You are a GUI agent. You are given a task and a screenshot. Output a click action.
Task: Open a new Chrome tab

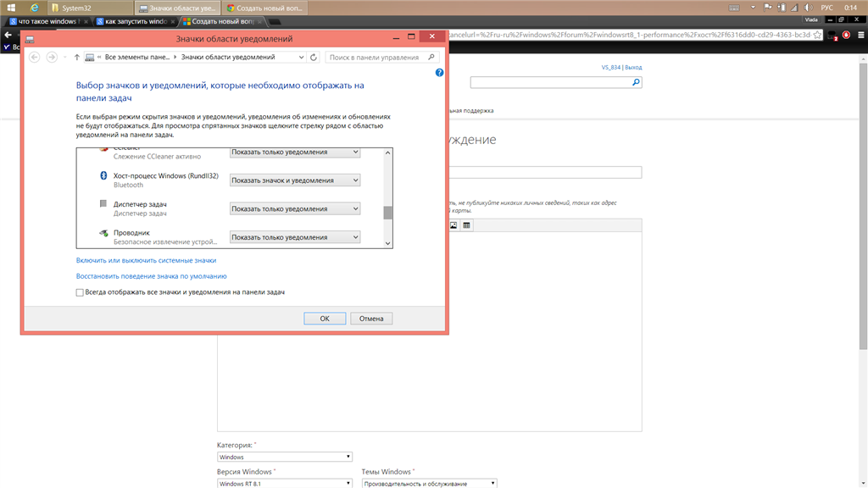(275, 21)
